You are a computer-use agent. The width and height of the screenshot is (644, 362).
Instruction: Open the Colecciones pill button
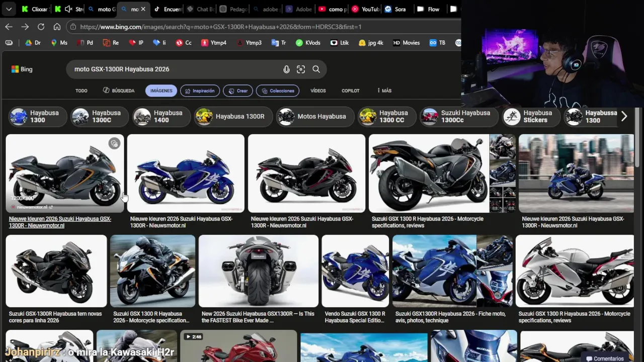pos(278,90)
